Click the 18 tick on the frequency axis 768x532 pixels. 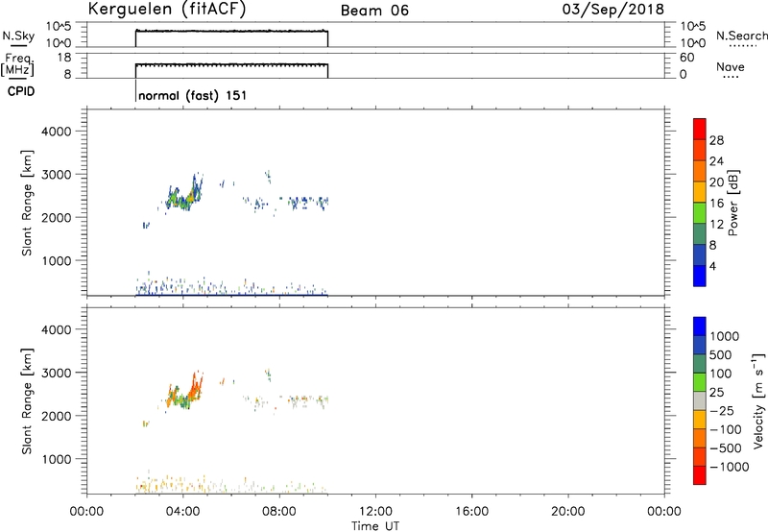(63, 58)
